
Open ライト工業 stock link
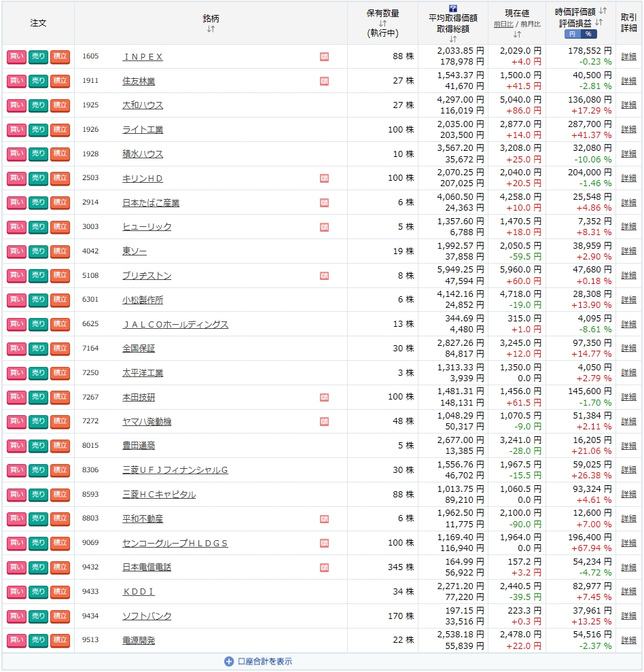(x=143, y=130)
